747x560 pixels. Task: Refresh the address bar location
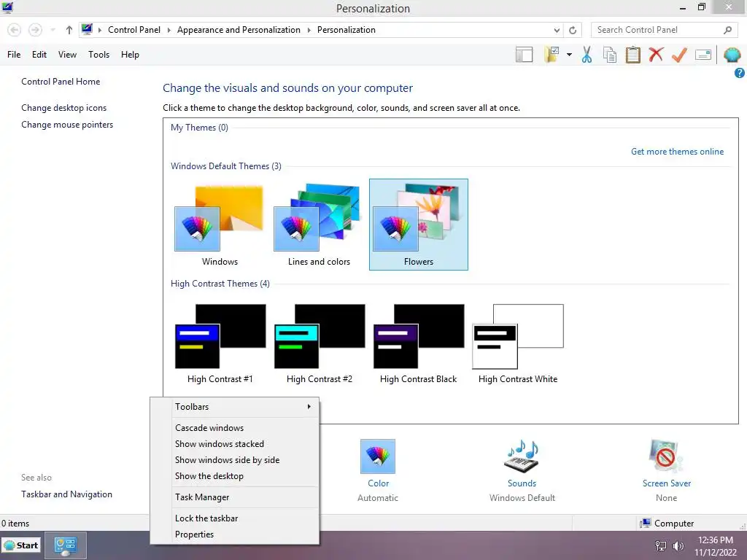[x=573, y=30]
